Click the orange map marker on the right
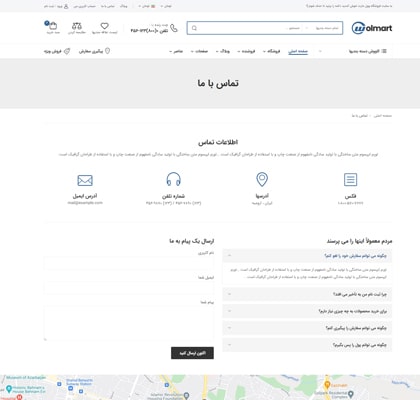Image resolution: width=420 pixels, height=400 pixels. (x=327, y=385)
